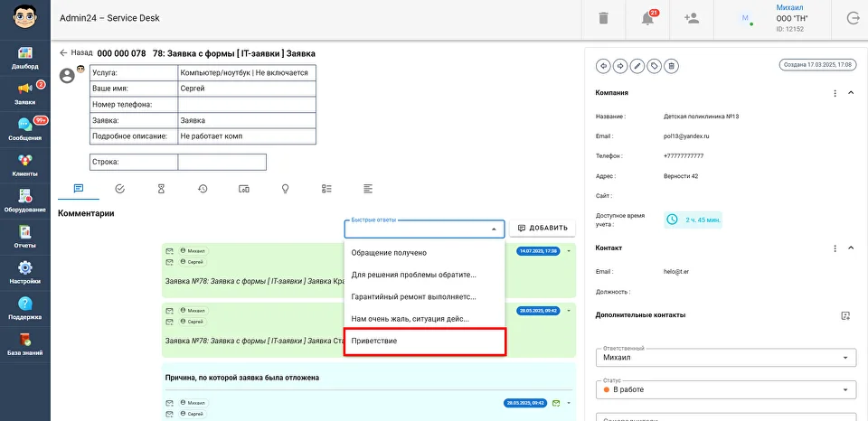This screenshot has height=421, width=868.
Task: Open the checklist tab icon
Action: pos(326,189)
